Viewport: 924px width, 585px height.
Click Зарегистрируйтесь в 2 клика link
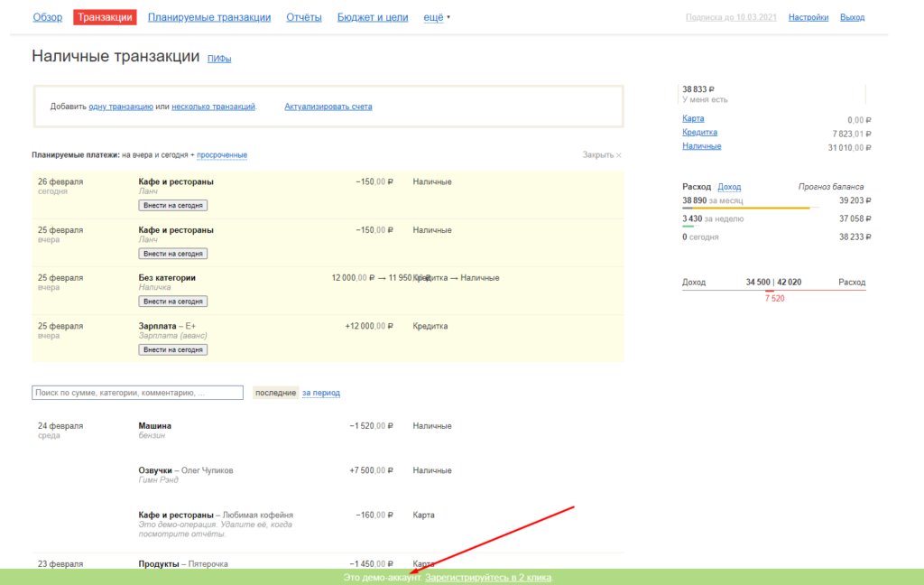[x=488, y=577]
